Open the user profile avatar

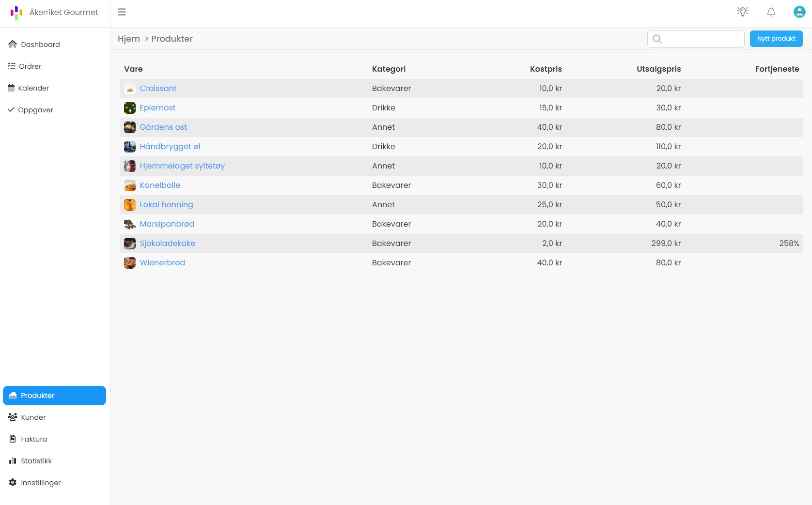tap(799, 12)
